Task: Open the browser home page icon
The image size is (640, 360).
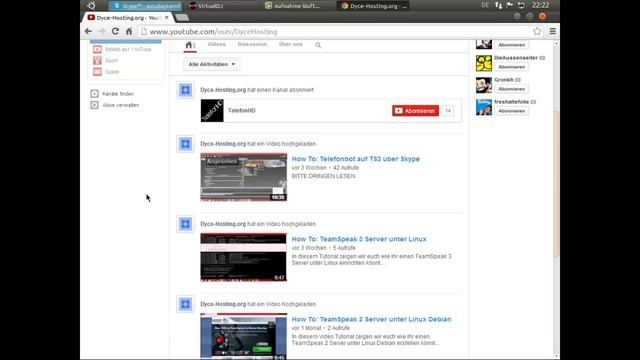Action: [x=129, y=31]
